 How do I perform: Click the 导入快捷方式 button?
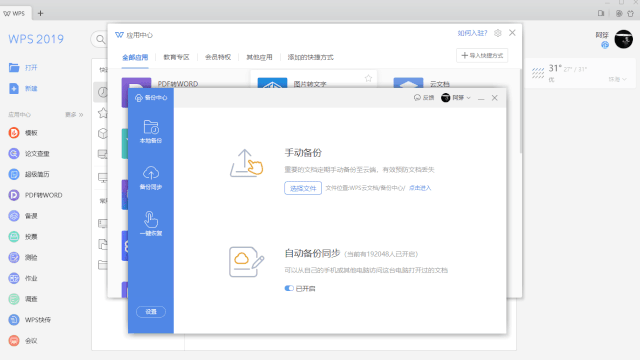pos(482,56)
